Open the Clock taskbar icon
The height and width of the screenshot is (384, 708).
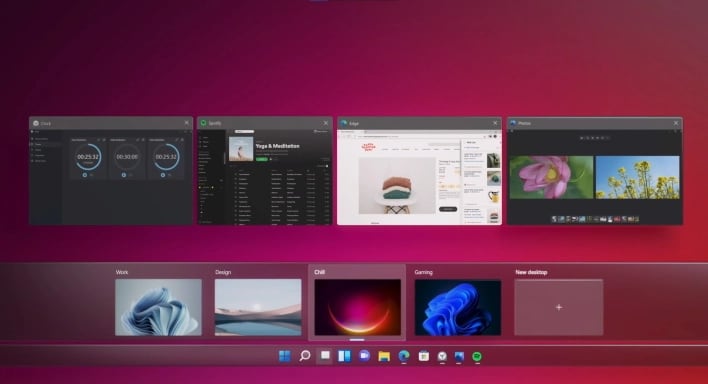(x=442, y=357)
